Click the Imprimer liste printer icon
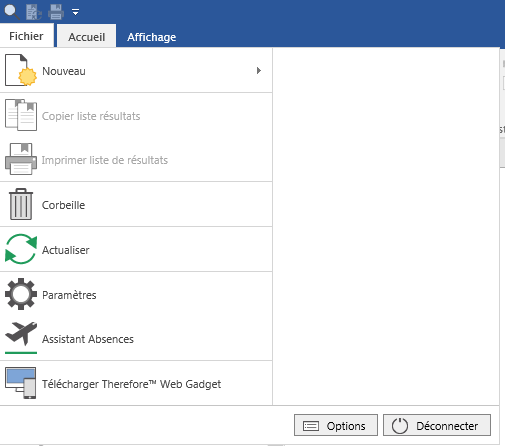This screenshot has width=505, height=446. coord(21,159)
